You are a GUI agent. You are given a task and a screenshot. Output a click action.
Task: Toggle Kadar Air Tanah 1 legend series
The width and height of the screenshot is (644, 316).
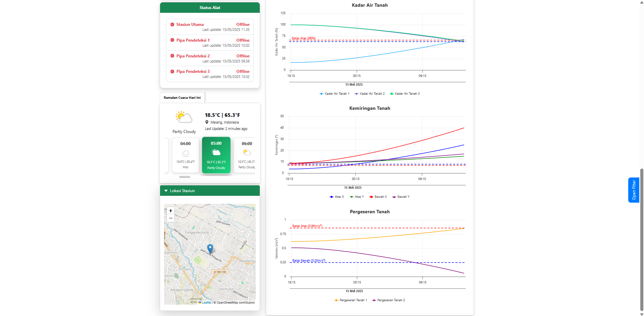tap(334, 94)
